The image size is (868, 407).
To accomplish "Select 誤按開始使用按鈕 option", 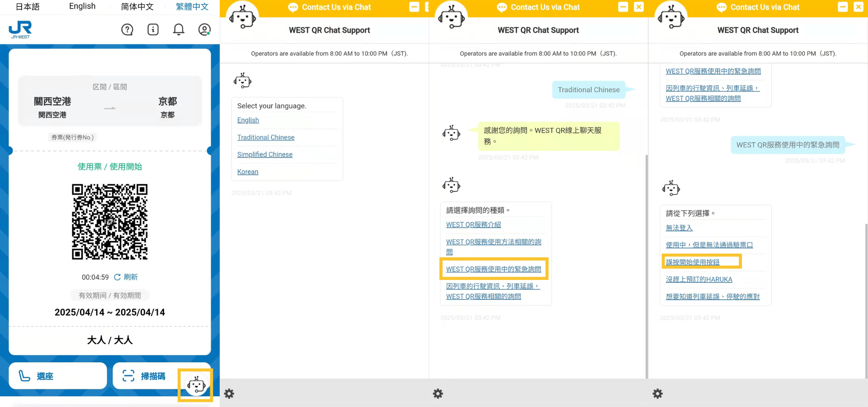I will 693,262.
